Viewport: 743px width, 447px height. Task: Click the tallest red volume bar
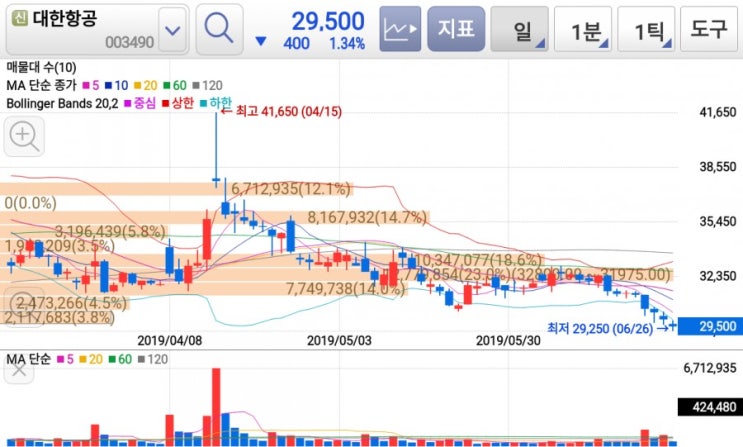pyautogui.click(x=216, y=407)
